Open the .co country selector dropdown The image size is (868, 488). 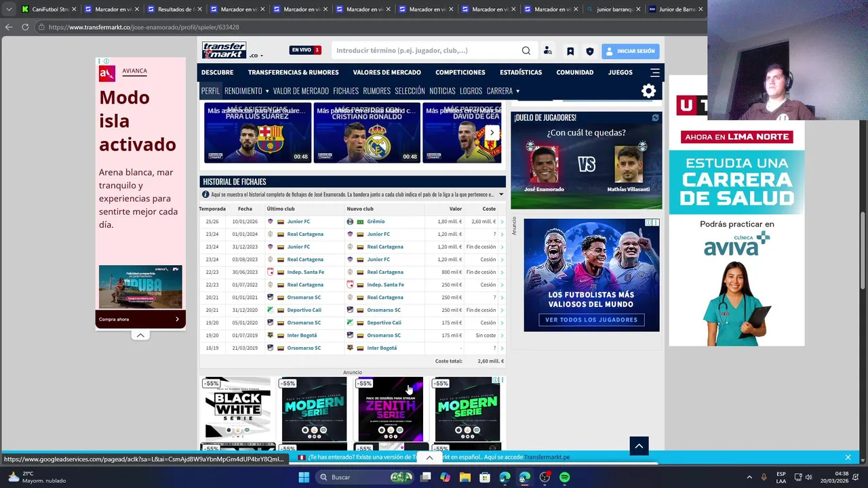pyautogui.click(x=256, y=56)
